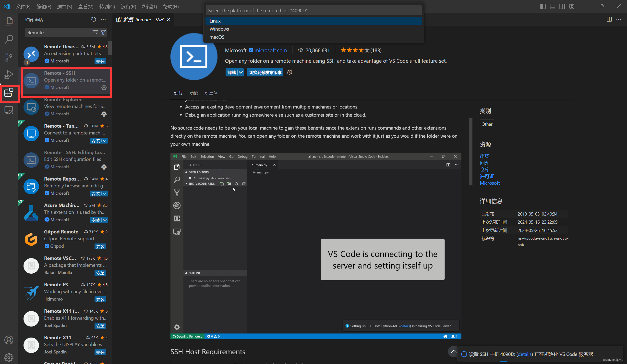The height and width of the screenshot is (364, 627).
Task: Toggle the secondary side bar
Action: coord(562,6)
